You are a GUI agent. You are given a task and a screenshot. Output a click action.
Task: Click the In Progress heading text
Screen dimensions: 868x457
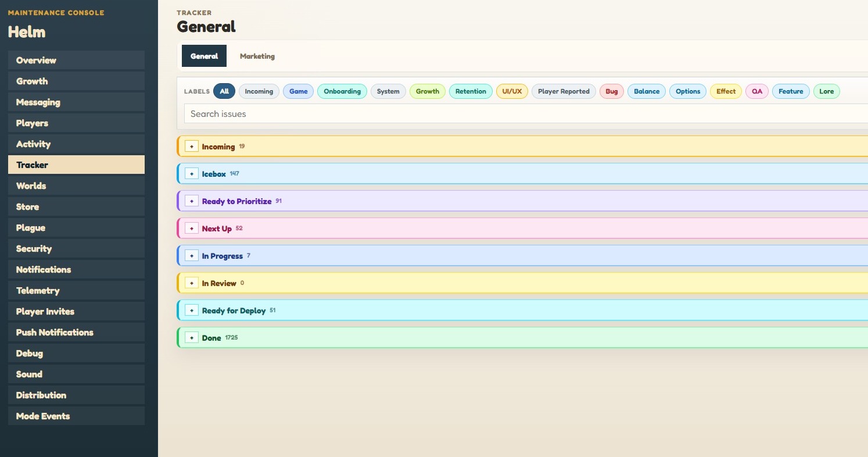(x=222, y=256)
